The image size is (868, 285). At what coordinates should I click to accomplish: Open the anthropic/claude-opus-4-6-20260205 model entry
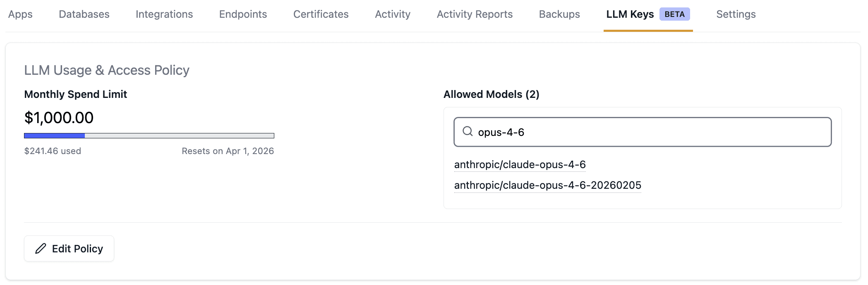click(547, 185)
